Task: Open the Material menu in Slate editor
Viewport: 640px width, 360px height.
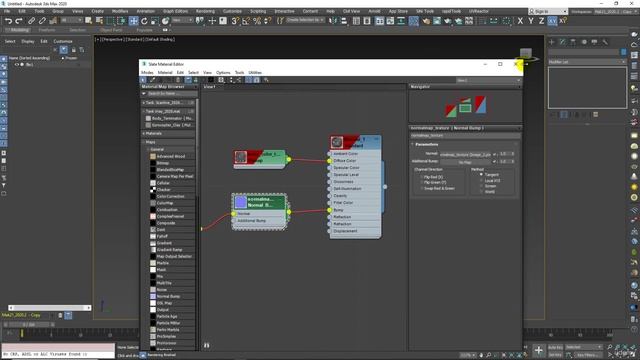Action: point(165,73)
